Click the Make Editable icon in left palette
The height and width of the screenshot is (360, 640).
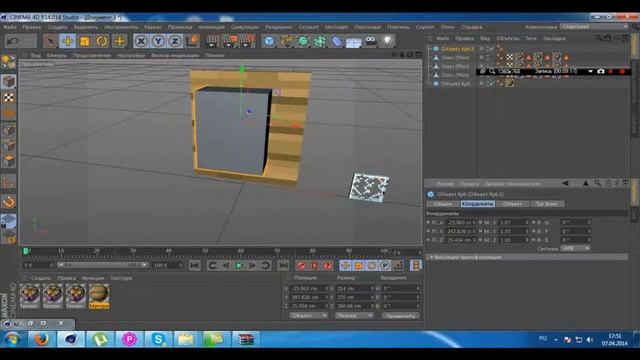coord(8,62)
